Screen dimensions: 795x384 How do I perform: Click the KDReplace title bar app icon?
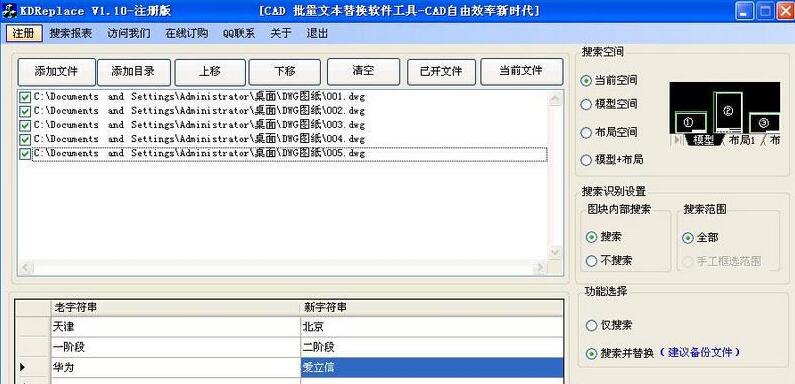pyautogui.click(x=10, y=11)
